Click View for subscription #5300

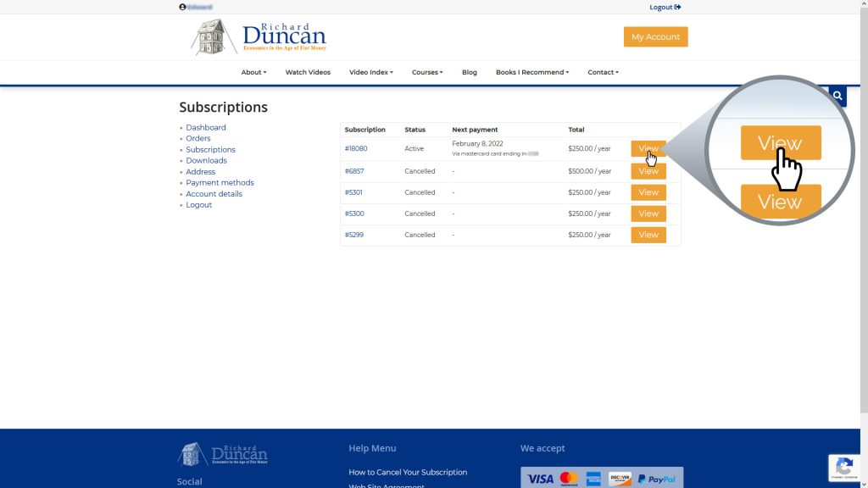click(648, 213)
